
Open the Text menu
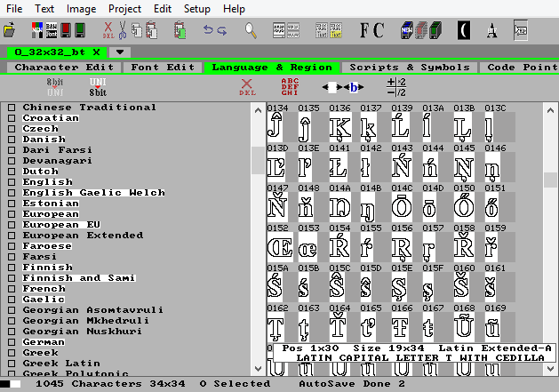click(44, 9)
